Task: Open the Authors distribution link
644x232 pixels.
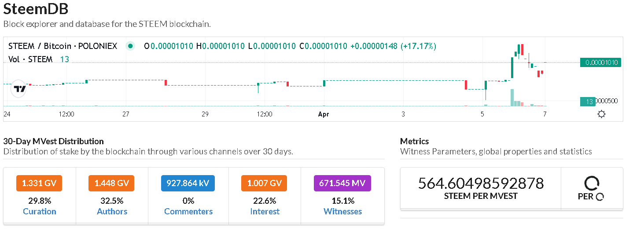Action: (x=112, y=211)
